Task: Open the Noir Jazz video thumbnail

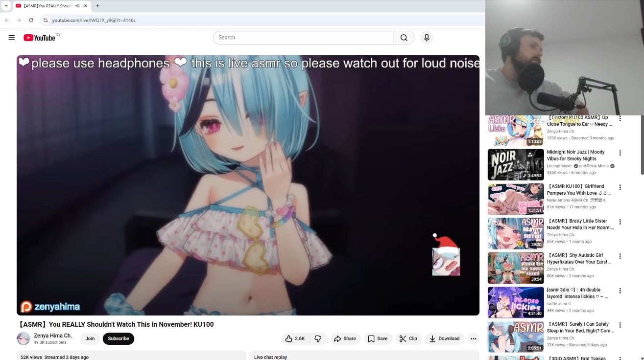Action: pos(516,165)
